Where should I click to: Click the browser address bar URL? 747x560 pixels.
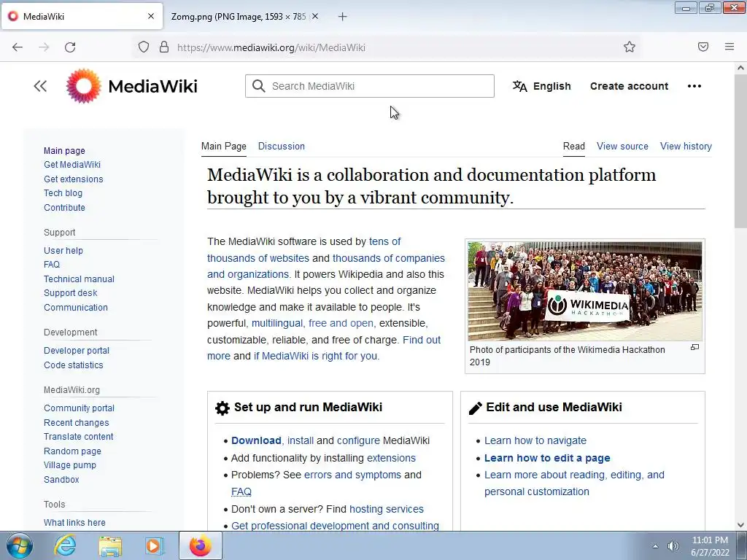click(x=271, y=47)
